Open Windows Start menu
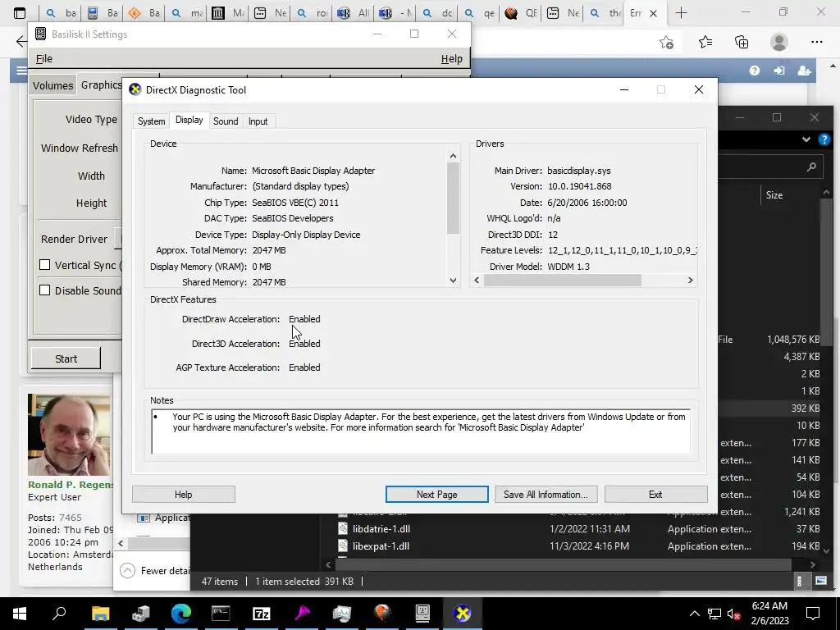The width and height of the screenshot is (840, 630). pyautogui.click(x=20, y=614)
